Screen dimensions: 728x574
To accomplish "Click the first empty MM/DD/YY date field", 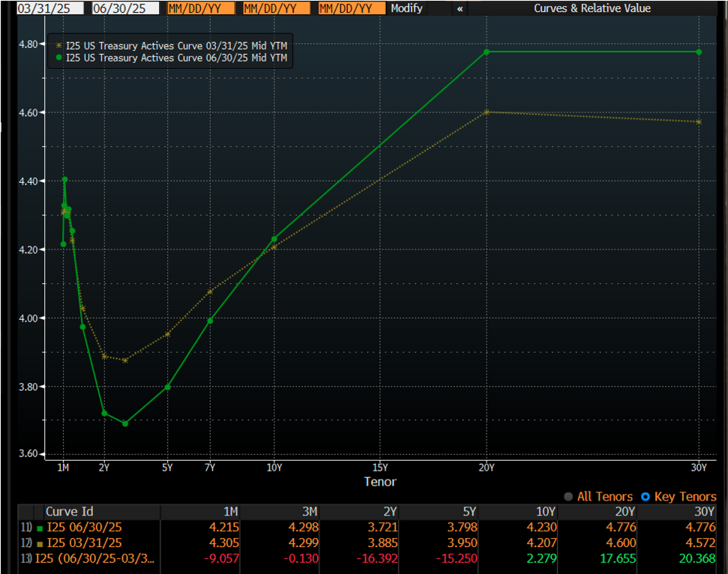I will tap(201, 8).
